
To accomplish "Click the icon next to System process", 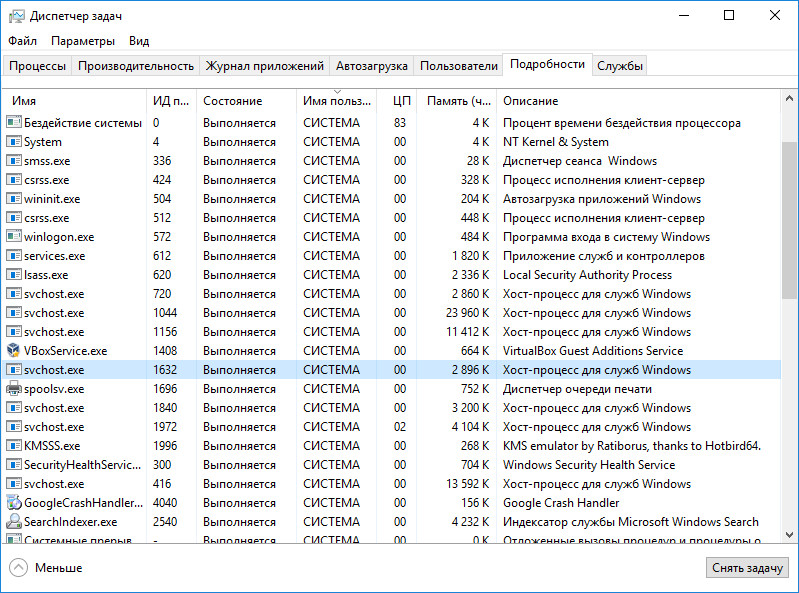I will pyautogui.click(x=14, y=142).
